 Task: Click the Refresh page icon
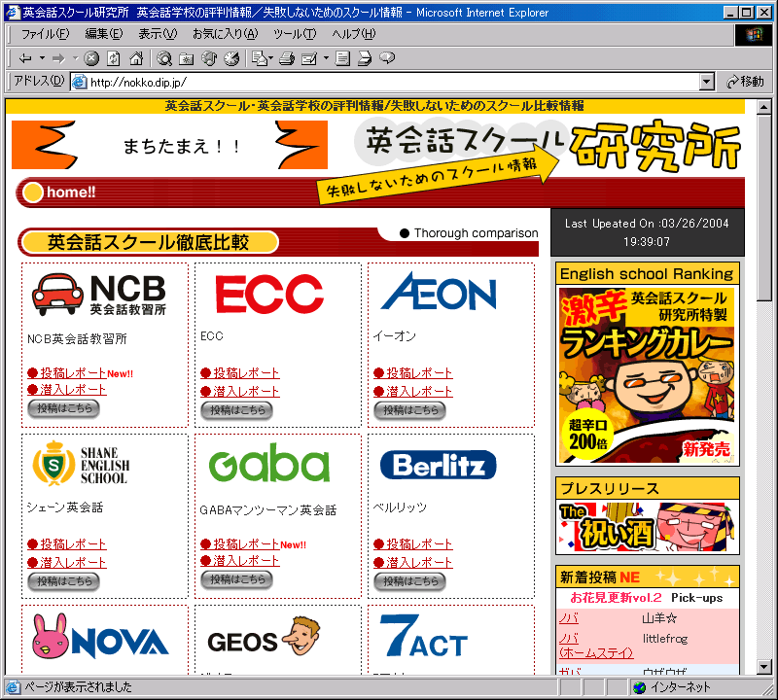point(114,58)
